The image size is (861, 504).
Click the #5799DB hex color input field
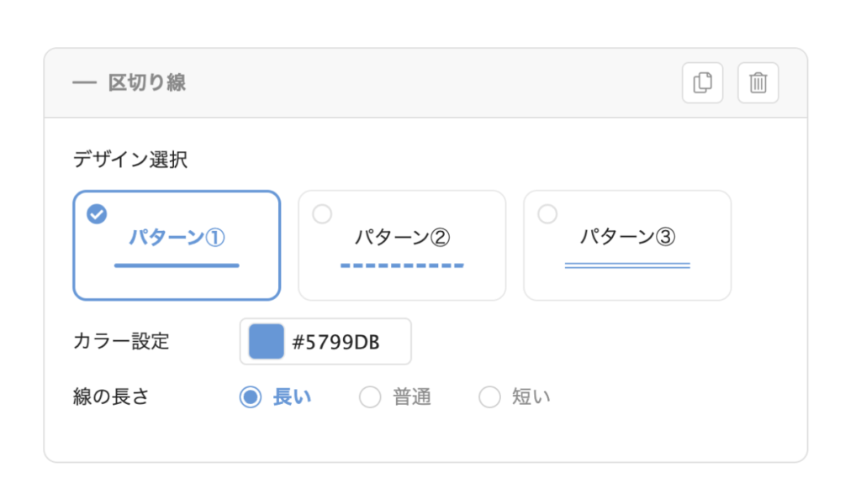(325, 342)
